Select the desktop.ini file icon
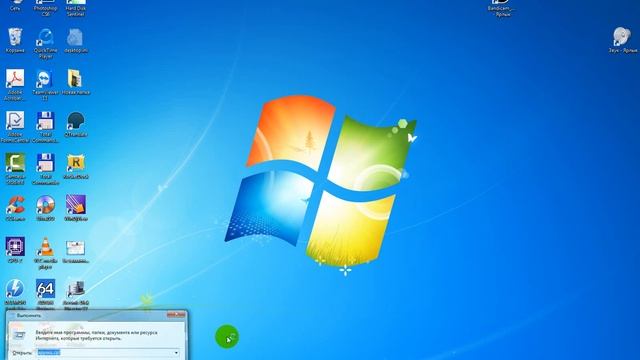 (x=76, y=40)
